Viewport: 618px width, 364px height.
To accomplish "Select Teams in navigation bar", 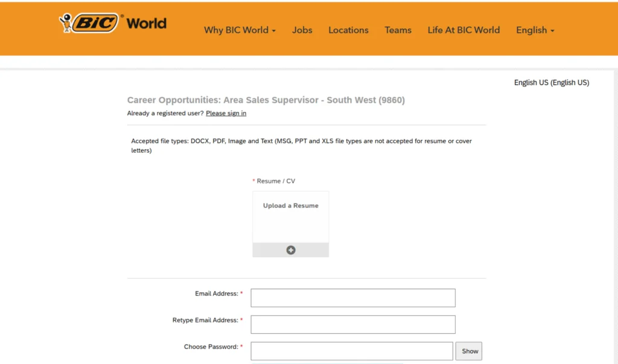I will tap(398, 30).
